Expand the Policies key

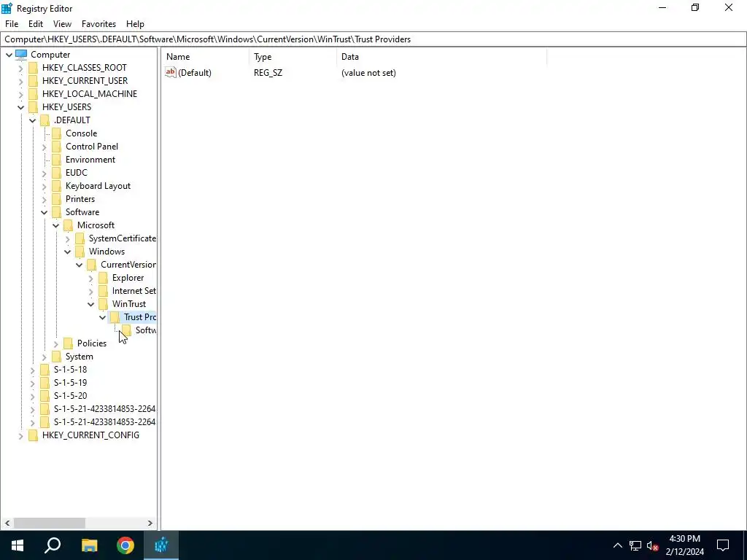point(55,344)
